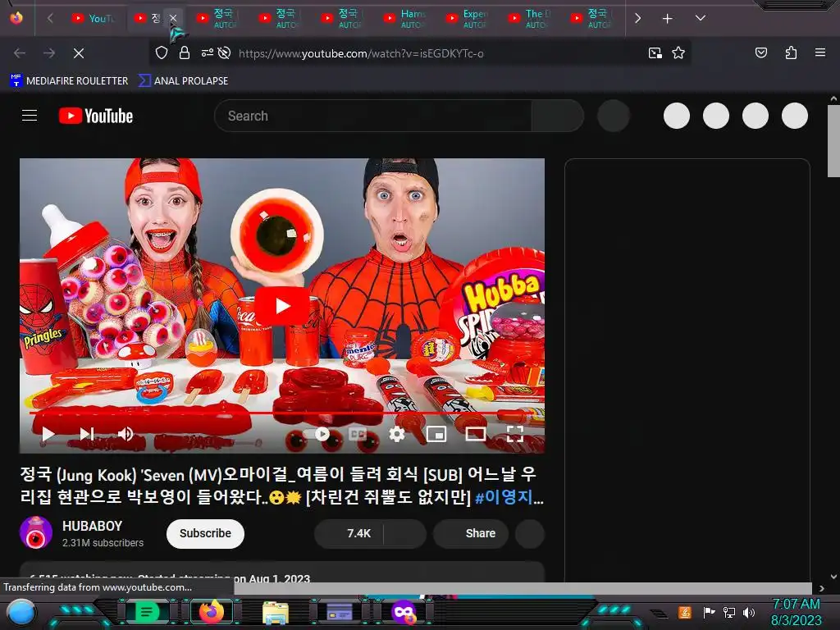
Task: Click the Start orb on taskbar
Action: point(21,612)
